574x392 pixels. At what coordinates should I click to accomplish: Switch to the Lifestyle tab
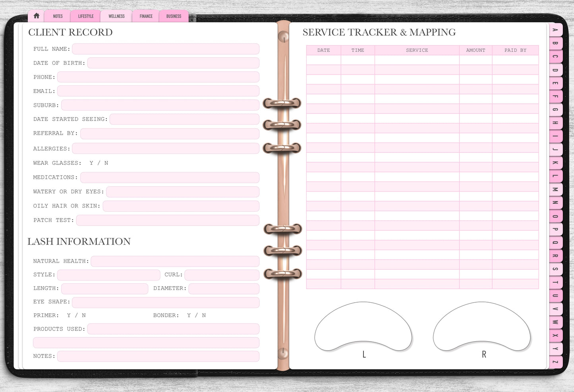86,16
